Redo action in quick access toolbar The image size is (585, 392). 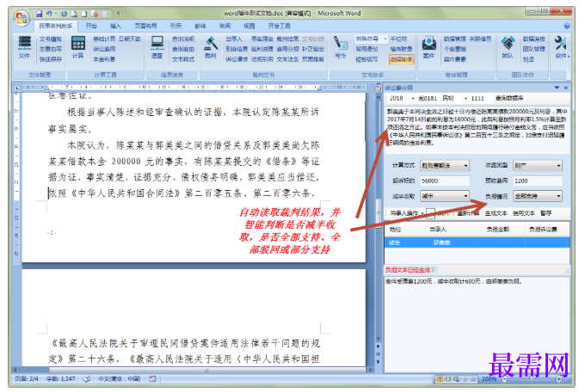pyautogui.click(x=64, y=14)
